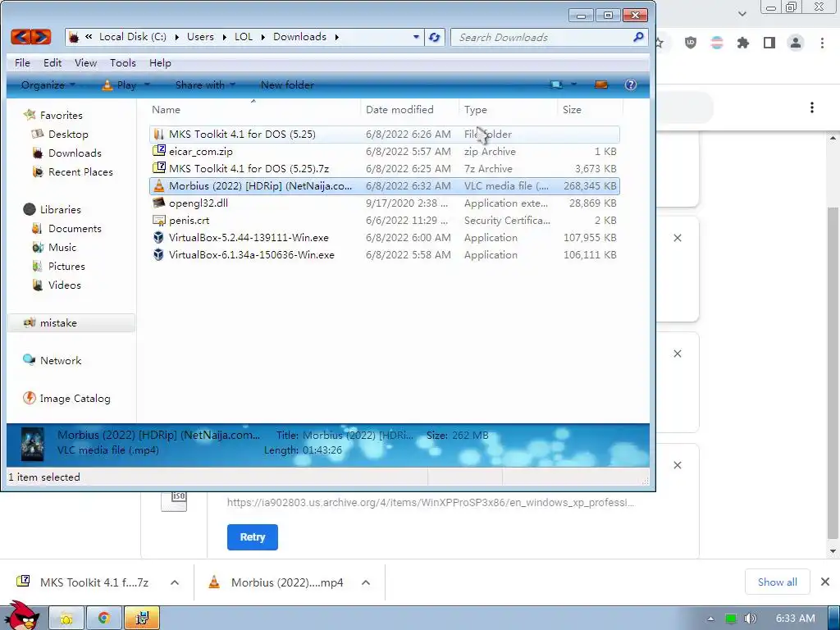840x630 pixels.
Task: Click the Morbius video thumbnail in details pane
Action: coord(32,444)
